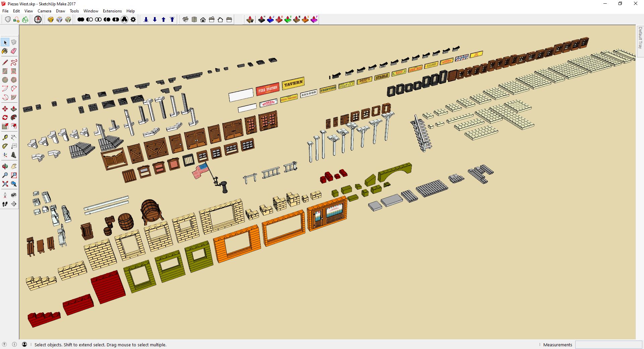Screen dimensions: 644x349
Task: Pick the Offset tool
Action: 14,126
